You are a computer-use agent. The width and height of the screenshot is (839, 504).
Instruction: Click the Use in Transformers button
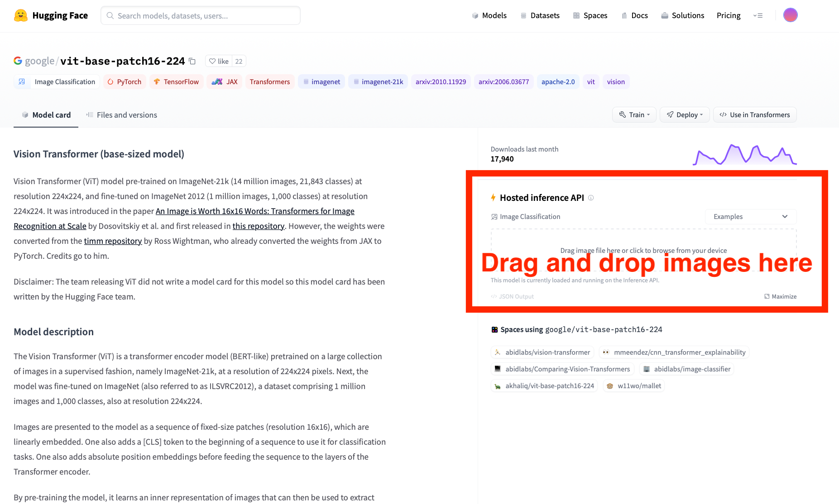(754, 115)
